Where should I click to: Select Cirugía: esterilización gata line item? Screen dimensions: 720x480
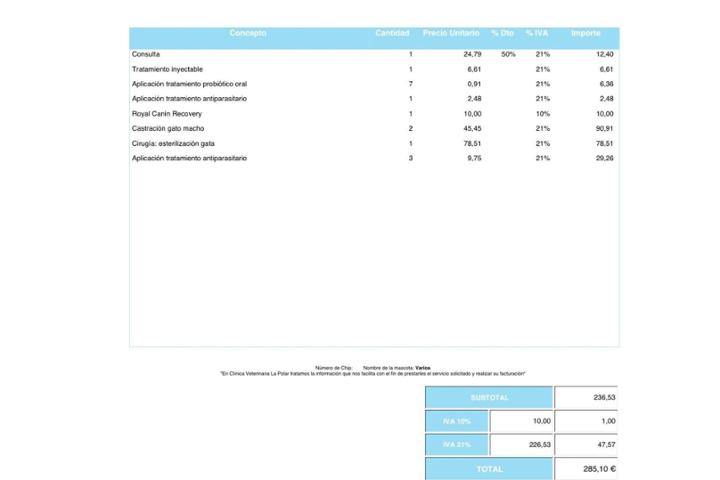(x=173, y=144)
